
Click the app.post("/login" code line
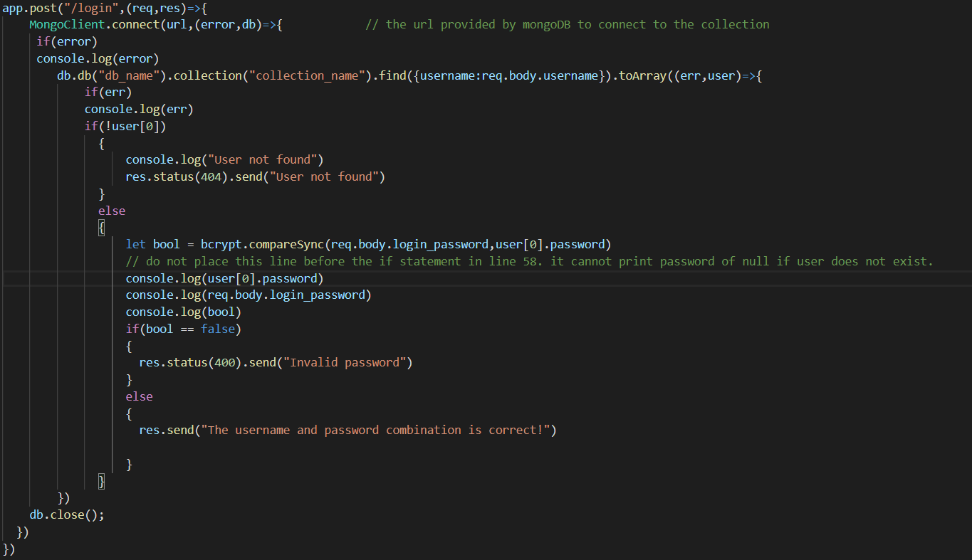coord(105,7)
